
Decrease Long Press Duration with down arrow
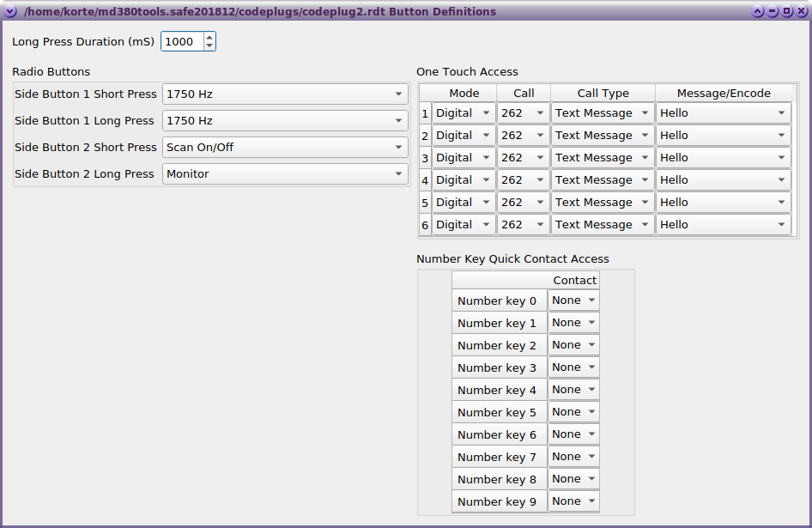(209, 46)
